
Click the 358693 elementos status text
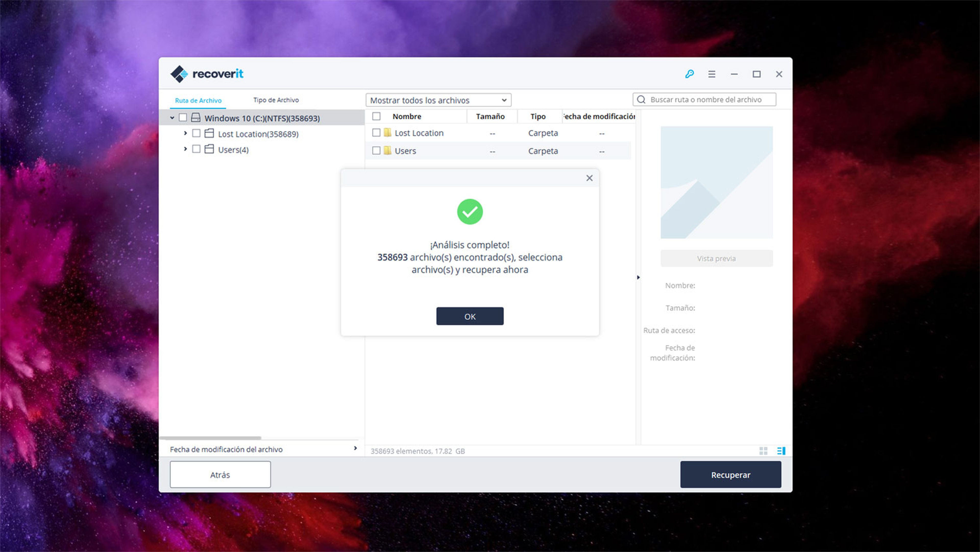(418, 451)
